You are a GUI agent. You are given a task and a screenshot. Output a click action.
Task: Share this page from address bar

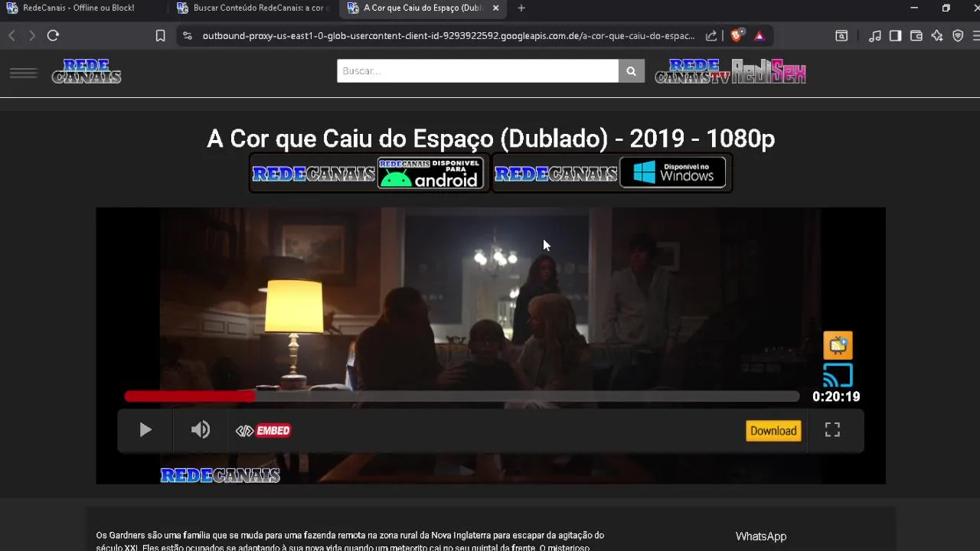(x=711, y=36)
